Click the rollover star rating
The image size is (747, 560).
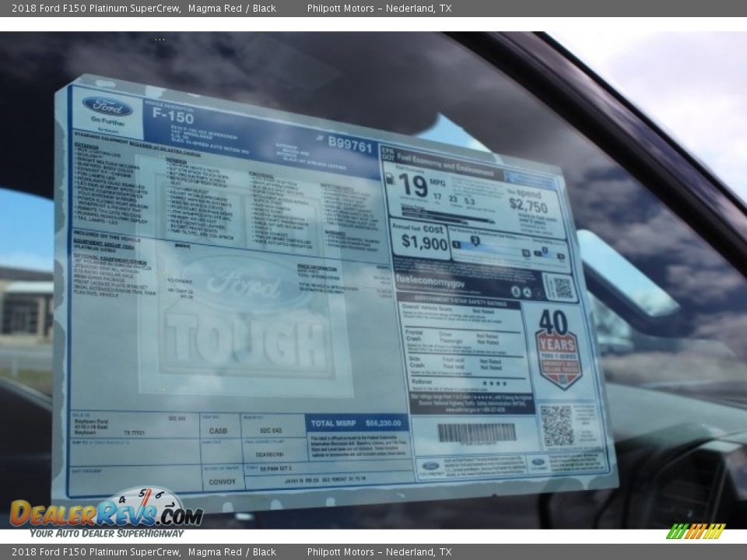point(493,383)
